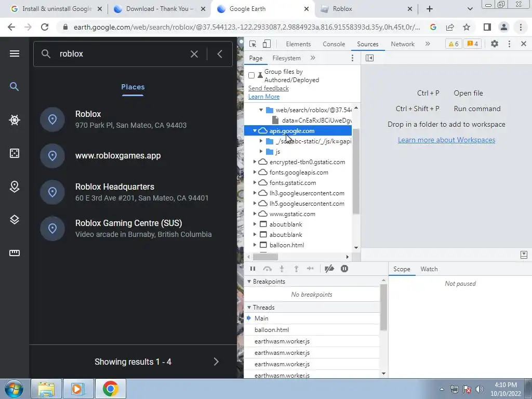532x399 pixels.
Task: Expand the js folder under apis.google.com
Action: click(x=261, y=151)
